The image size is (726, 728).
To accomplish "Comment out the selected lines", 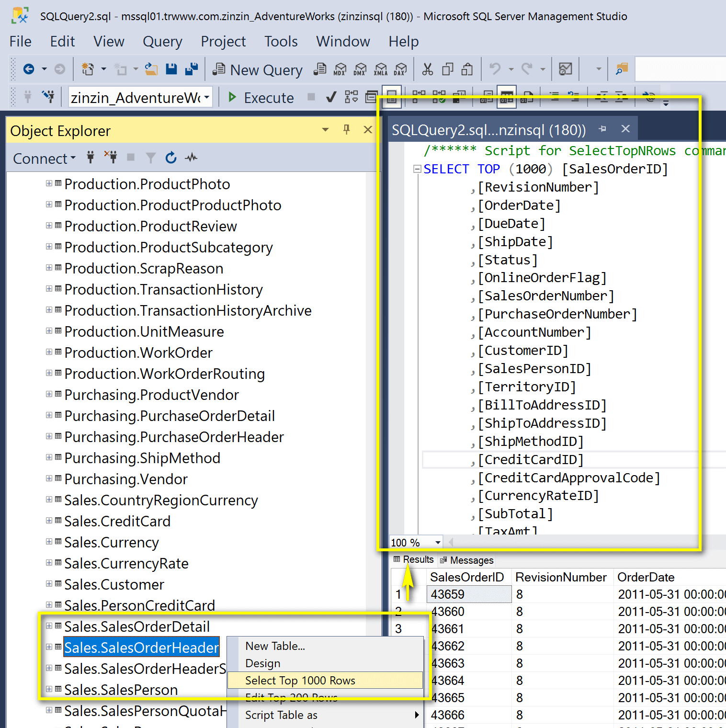I will [554, 97].
